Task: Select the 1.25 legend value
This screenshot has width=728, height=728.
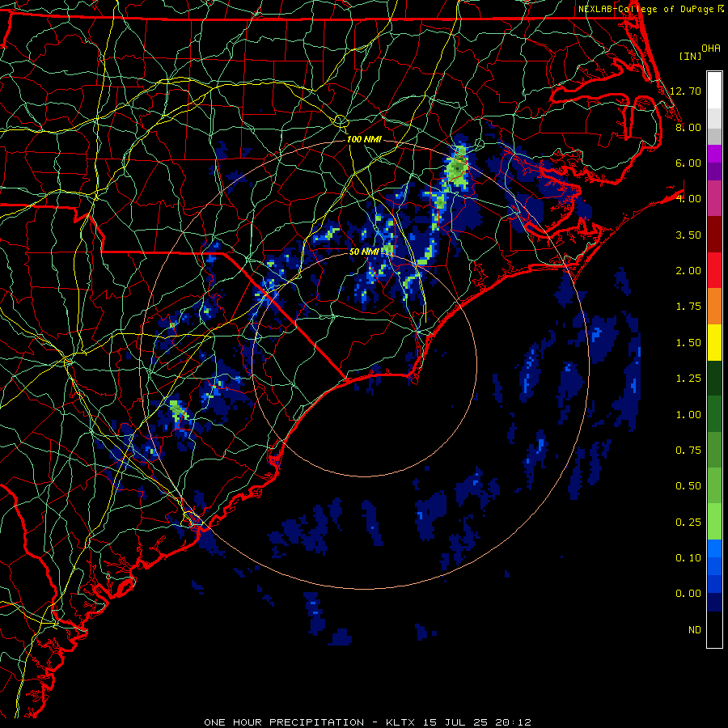Action: coord(688,379)
